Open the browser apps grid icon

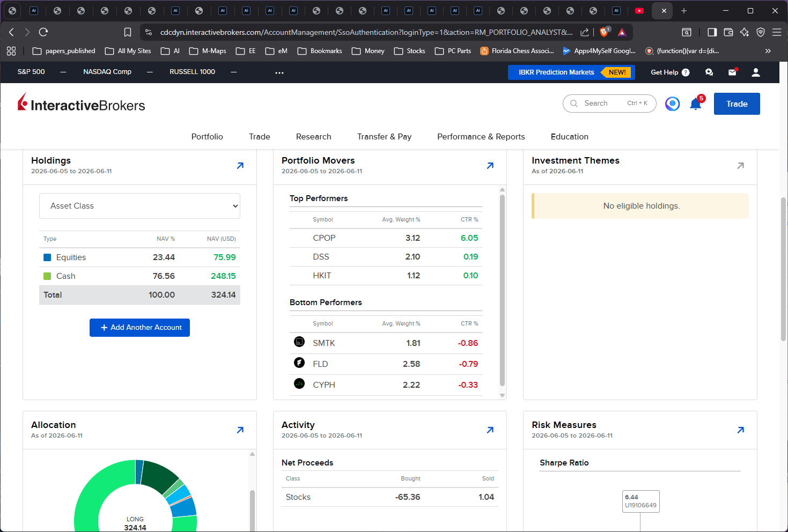pyautogui.click(x=11, y=51)
